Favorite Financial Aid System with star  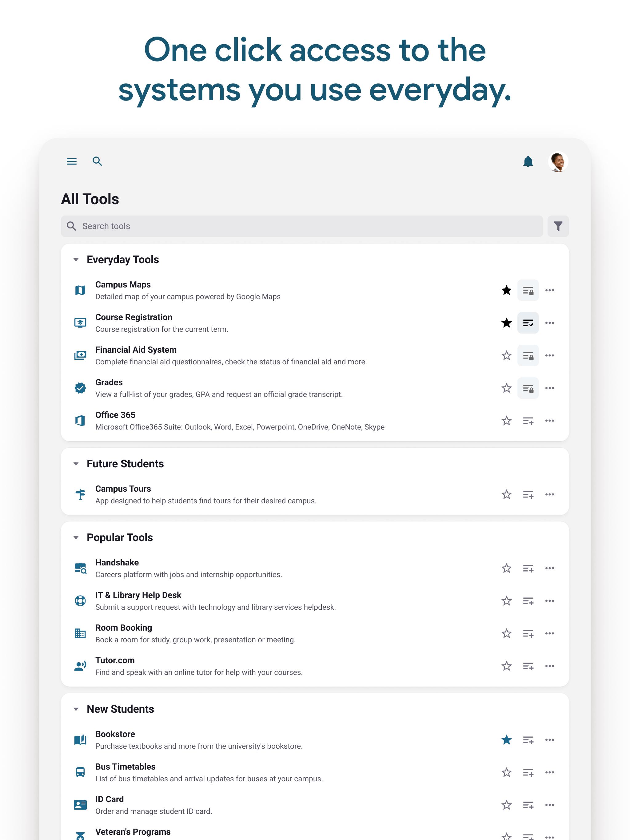coord(506,356)
